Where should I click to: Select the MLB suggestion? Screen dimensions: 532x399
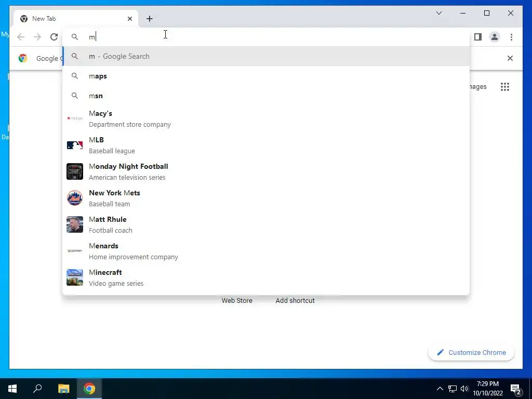(x=267, y=145)
